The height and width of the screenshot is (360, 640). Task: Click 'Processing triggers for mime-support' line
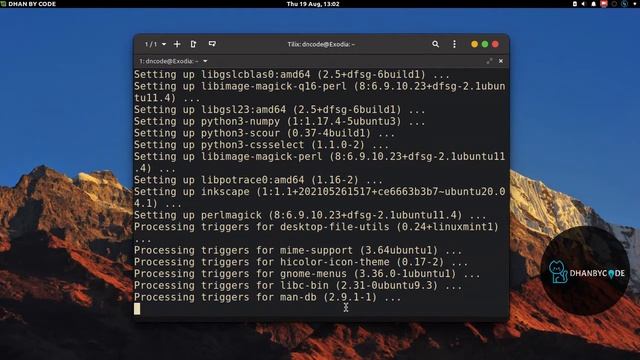[x=298, y=250]
